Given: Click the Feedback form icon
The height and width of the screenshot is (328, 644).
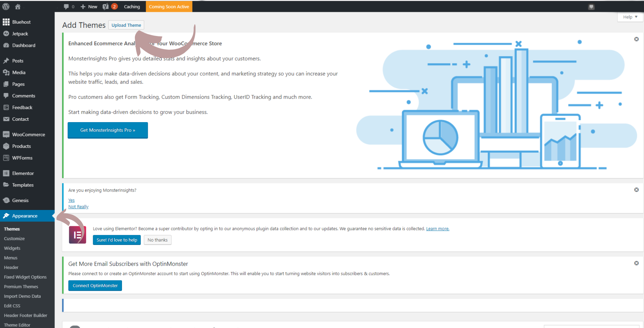Looking at the screenshot, I should pyautogui.click(x=6, y=107).
